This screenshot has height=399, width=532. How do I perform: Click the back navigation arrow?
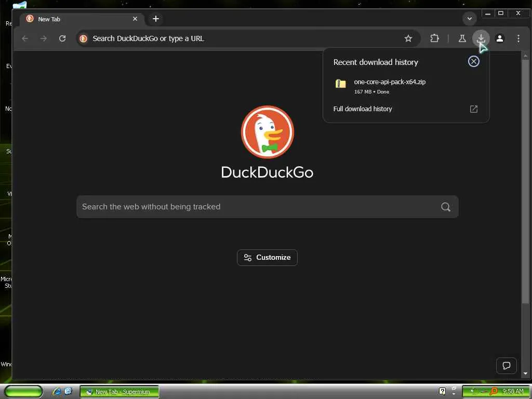25,38
